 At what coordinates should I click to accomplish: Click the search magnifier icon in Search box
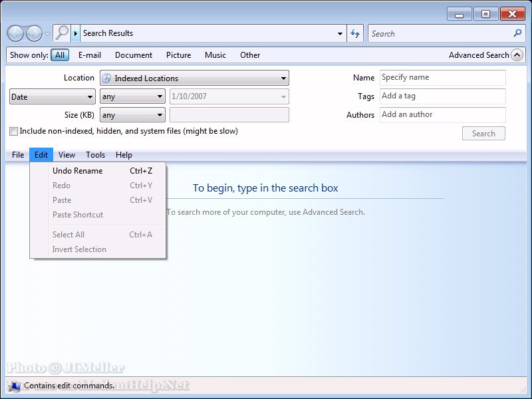518,33
